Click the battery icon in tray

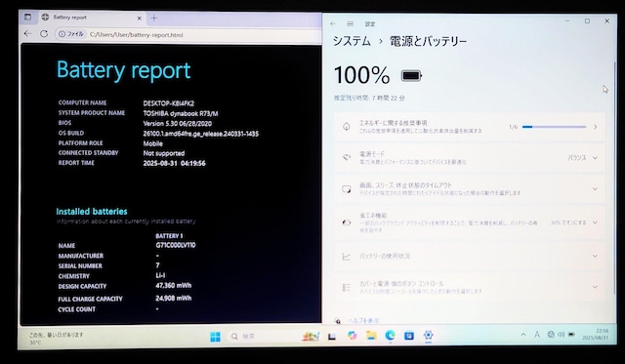click(x=571, y=335)
